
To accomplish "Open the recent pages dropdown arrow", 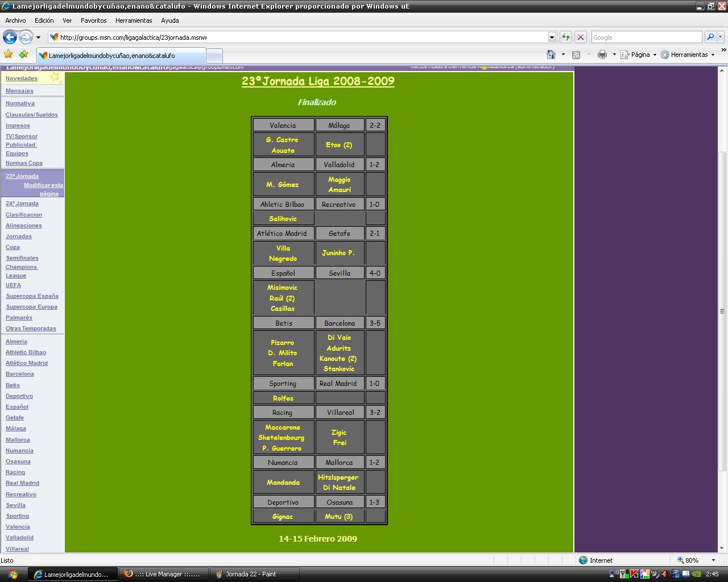I will point(38,38).
